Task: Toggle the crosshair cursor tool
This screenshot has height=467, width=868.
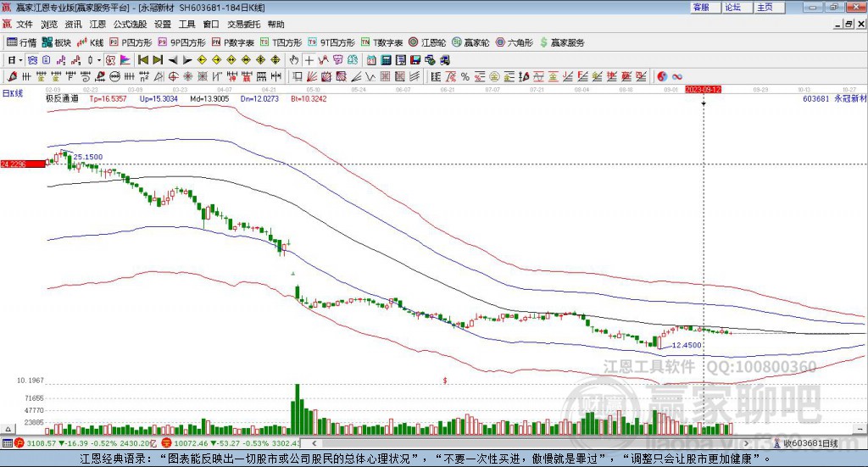Action: point(309,60)
